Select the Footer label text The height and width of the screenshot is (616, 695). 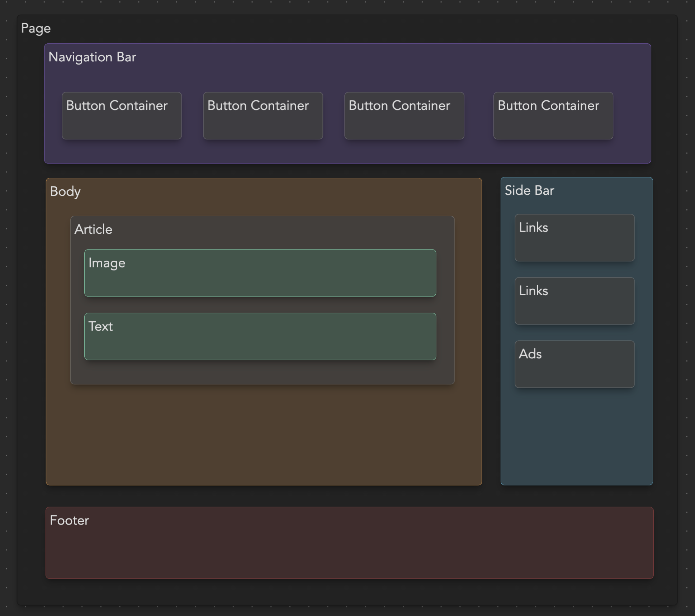69,521
